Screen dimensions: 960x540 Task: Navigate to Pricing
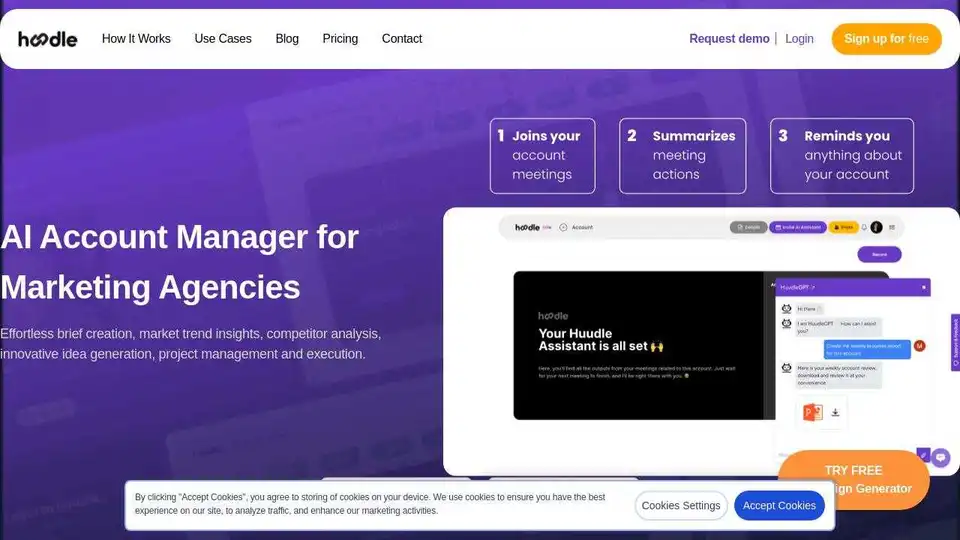click(x=340, y=39)
